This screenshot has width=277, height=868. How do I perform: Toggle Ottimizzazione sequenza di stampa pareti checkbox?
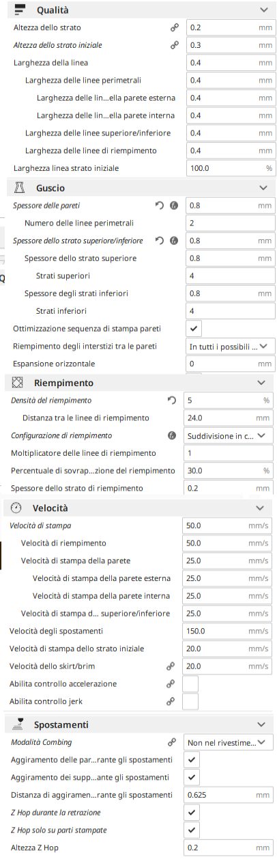[194, 329]
